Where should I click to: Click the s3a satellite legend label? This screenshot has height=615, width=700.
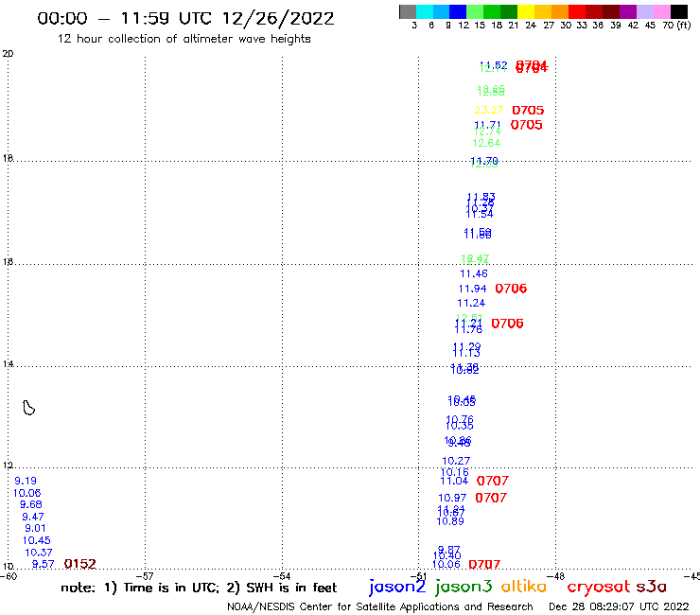click(x=651, y=587)
